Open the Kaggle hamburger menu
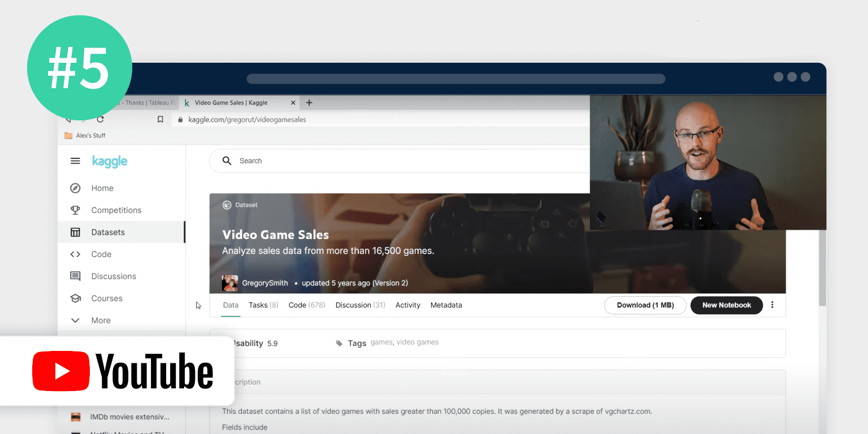Viewport: 868px width, 434px height. (75, 161)
